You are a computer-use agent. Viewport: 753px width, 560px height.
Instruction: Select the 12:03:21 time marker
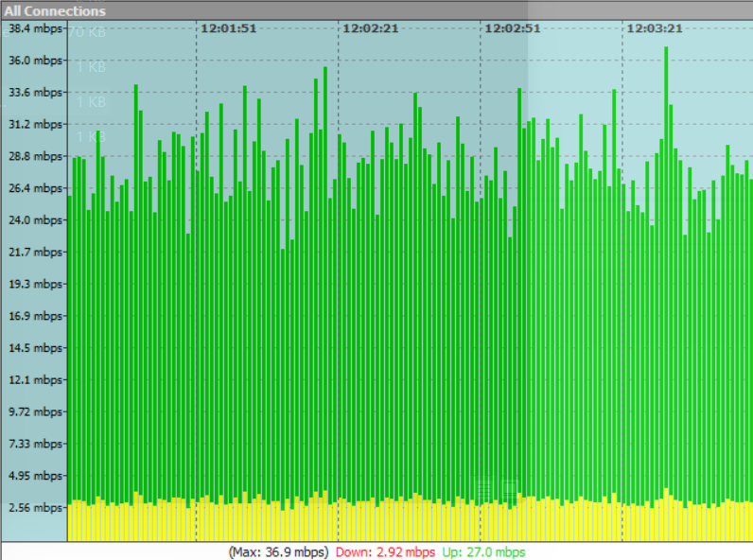coord(655,28)
